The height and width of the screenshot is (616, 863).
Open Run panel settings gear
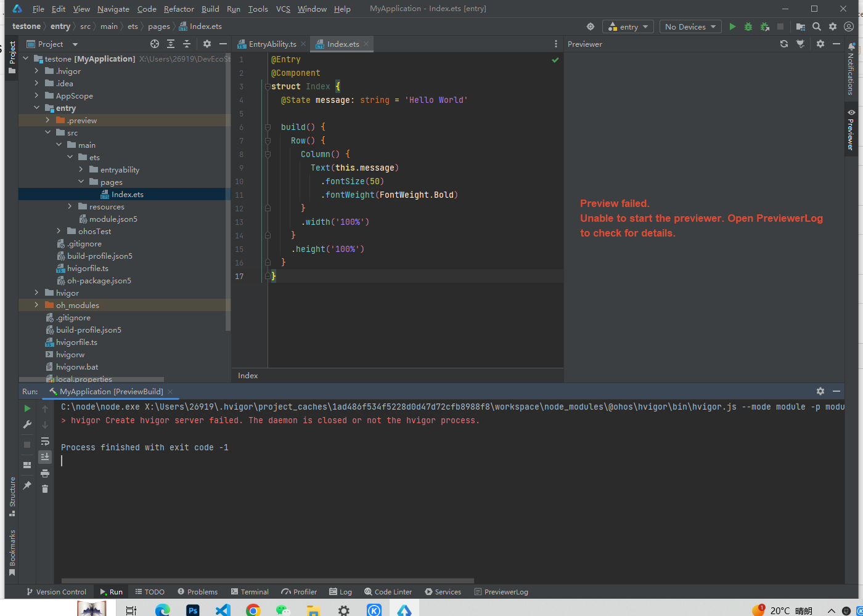coord(820,391)
